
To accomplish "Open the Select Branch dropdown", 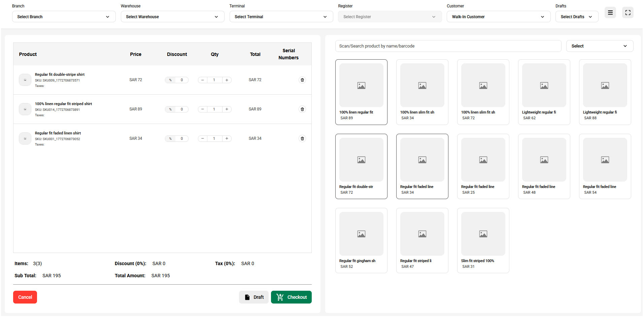I will (x=64, y=17).
